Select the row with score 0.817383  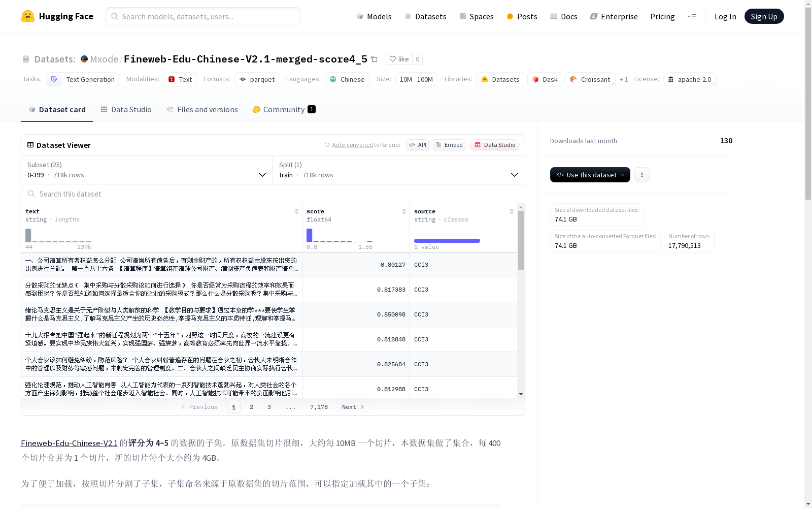point(269,290)
